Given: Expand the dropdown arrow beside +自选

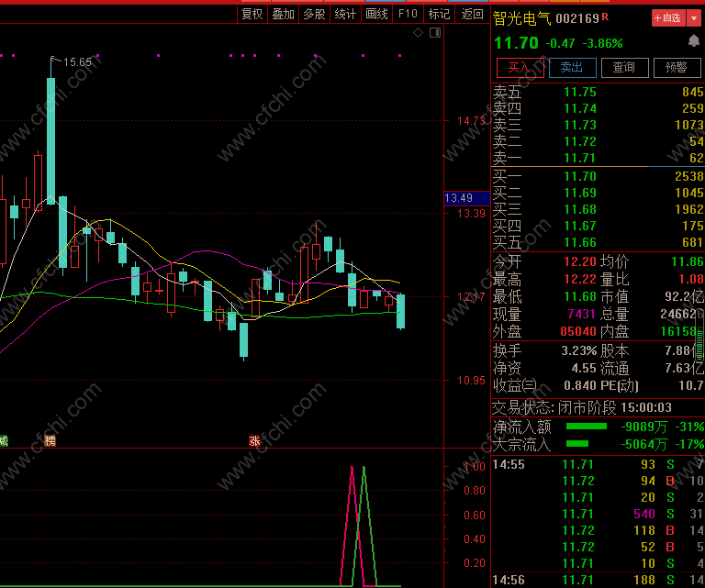Looking at the screenshot, I should (694, 18).
